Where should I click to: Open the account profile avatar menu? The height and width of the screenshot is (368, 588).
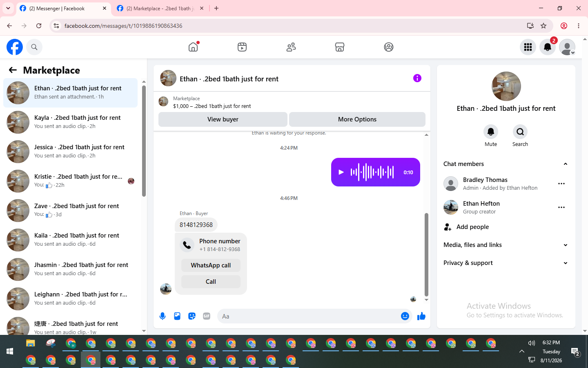[x=567, y=47]
